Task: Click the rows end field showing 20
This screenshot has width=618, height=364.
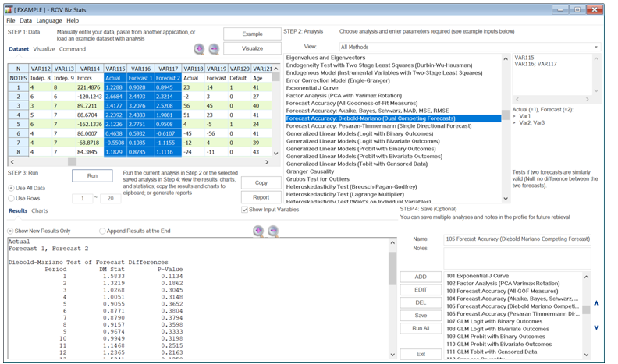Action: point(110,198)
